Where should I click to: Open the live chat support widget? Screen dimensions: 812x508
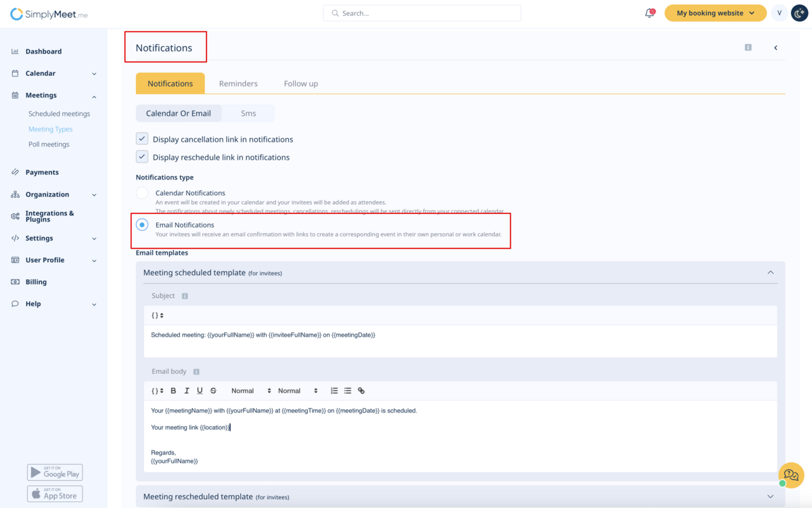[x=790, y=475]
